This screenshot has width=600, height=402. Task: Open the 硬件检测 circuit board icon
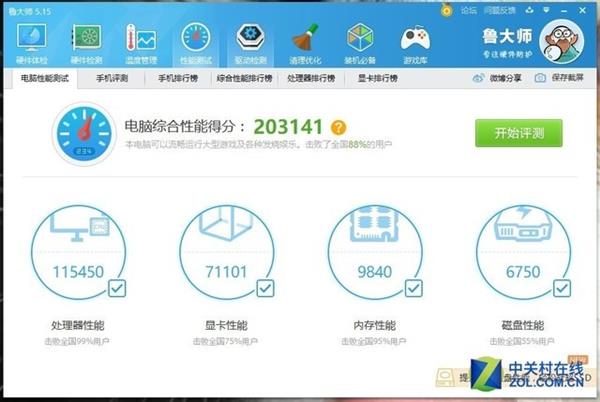pyautogui.click(x=86, y=38)
